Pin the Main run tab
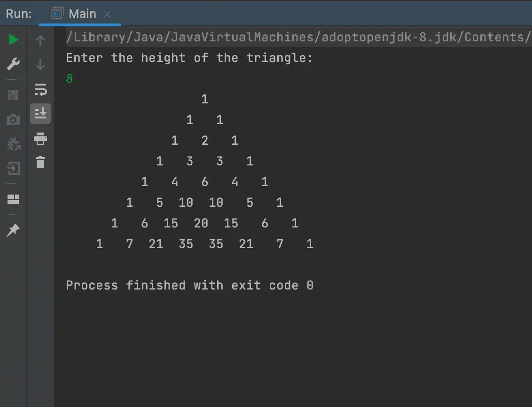This screenshot has width=532, height=407. click(x=13, y=230)
